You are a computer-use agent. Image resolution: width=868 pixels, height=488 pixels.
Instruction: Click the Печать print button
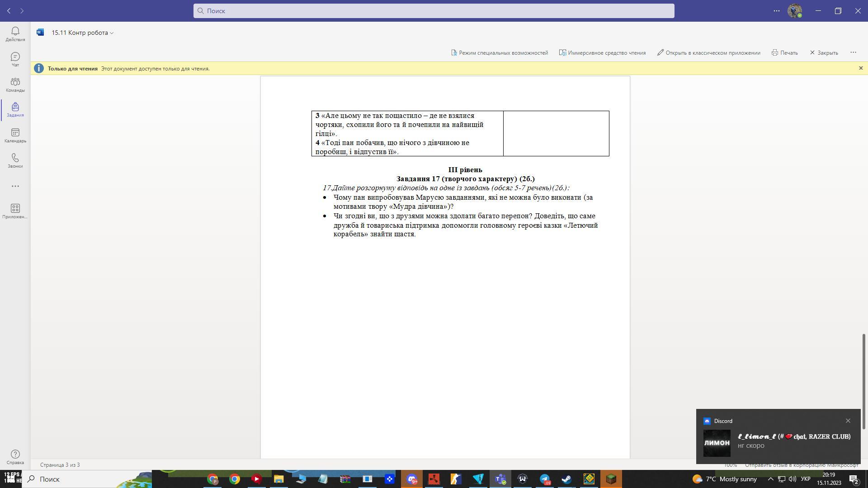pyautogui.click(x=784, y=53)
